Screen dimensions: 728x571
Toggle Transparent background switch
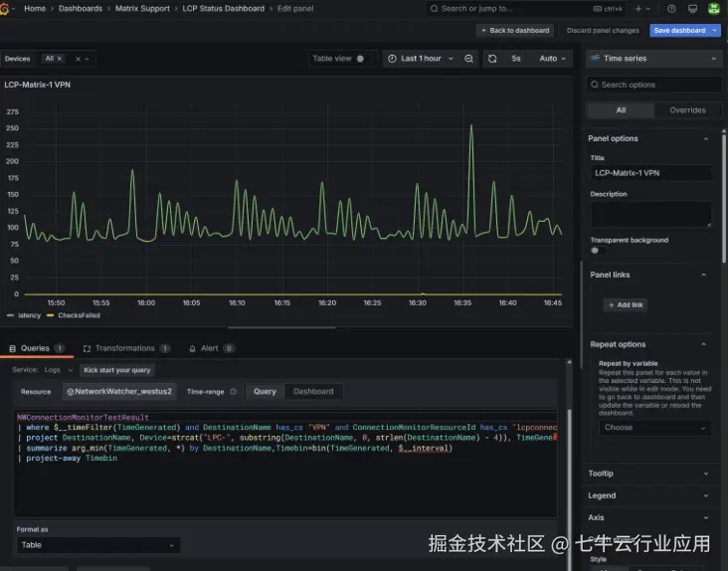point(598,251)
